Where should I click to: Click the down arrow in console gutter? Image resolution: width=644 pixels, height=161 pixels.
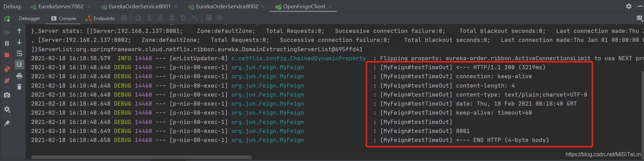[x=19, y=42]
